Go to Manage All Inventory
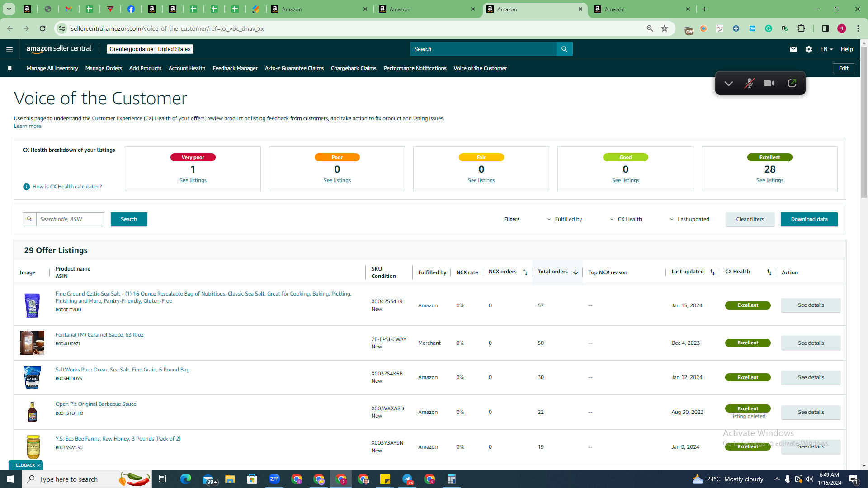868x488 pixels. tap(52, 68)
